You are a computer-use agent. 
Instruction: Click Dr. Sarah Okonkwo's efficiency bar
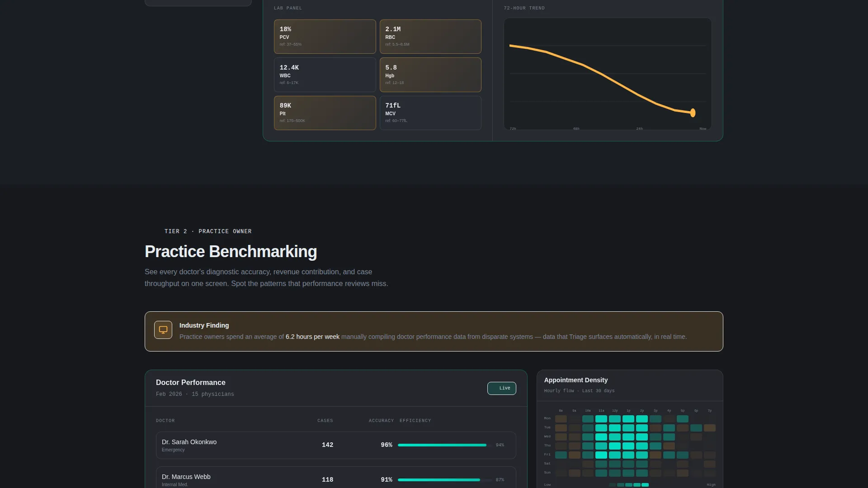(444, 445)
